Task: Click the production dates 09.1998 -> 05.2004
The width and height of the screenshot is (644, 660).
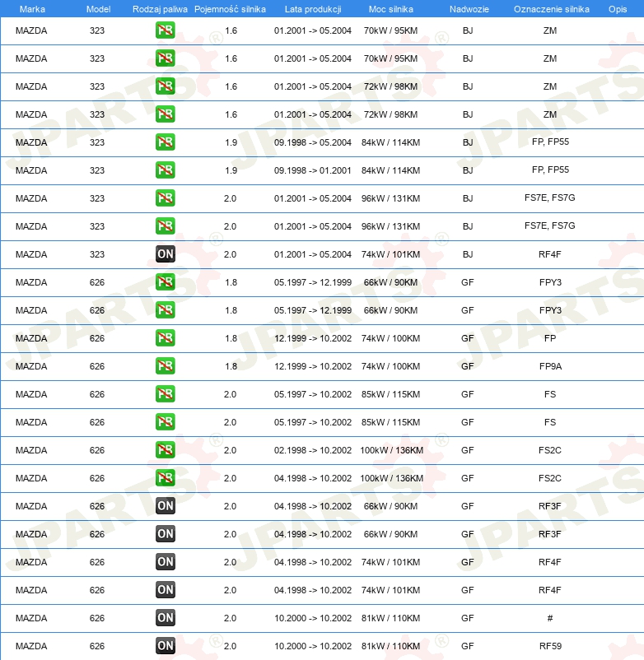Action: (x=312, y=142)
